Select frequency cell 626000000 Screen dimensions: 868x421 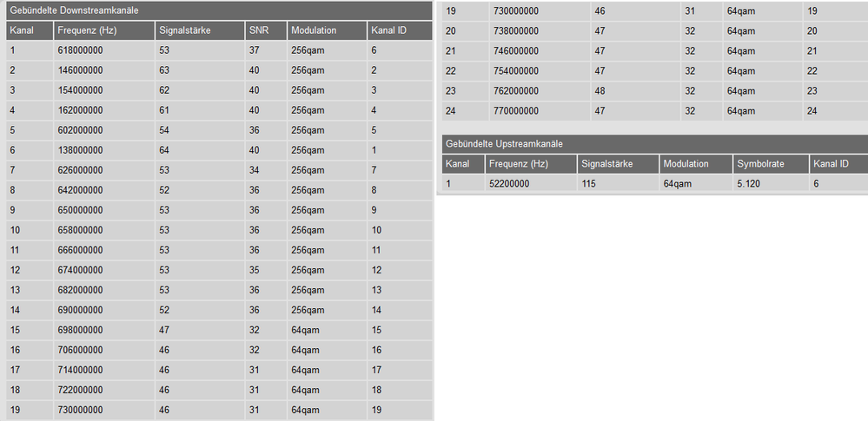(80, 170)
